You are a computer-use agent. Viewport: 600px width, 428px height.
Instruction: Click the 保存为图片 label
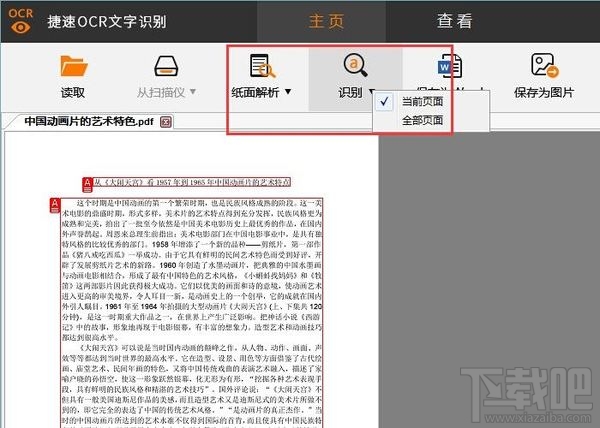tap(544, 92)
